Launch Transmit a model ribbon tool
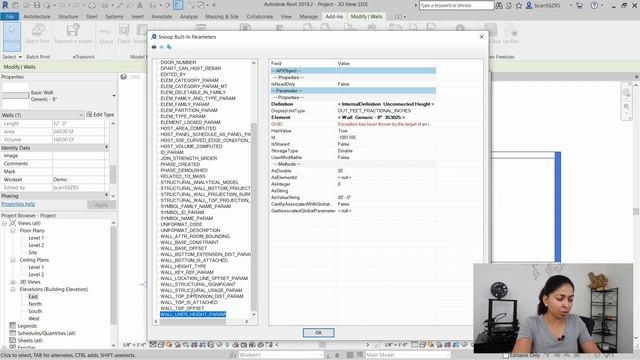This screenshot has height=360, width=640. pyautogui.click(x=73, y=33)
